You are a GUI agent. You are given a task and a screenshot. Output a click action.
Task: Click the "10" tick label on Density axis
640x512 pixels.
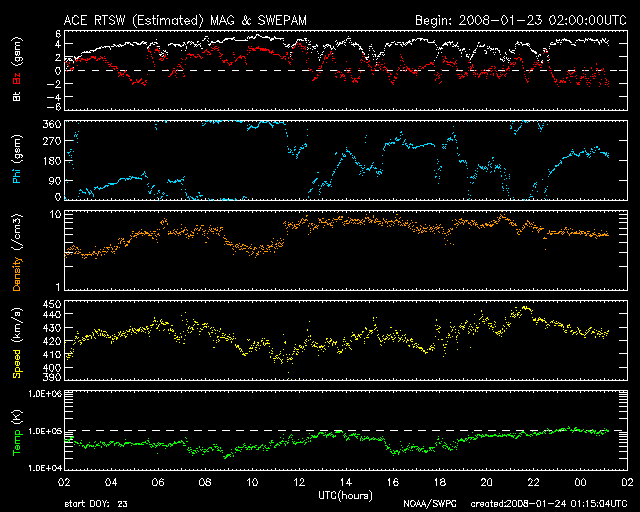tap(55, 214)
